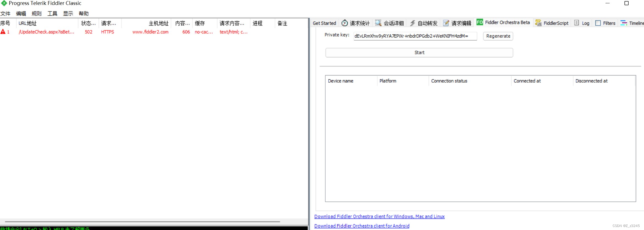The image size is (644, 230).
Task: Click the red warning icon on session 1
Action: coord(3,32)
